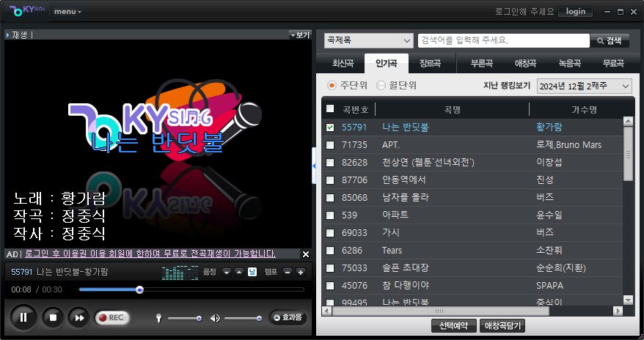Check the box for 75033 슬픈 초대장
This screenshot has height=340, width=644.
pyautogui.click(x=330, y=268)
